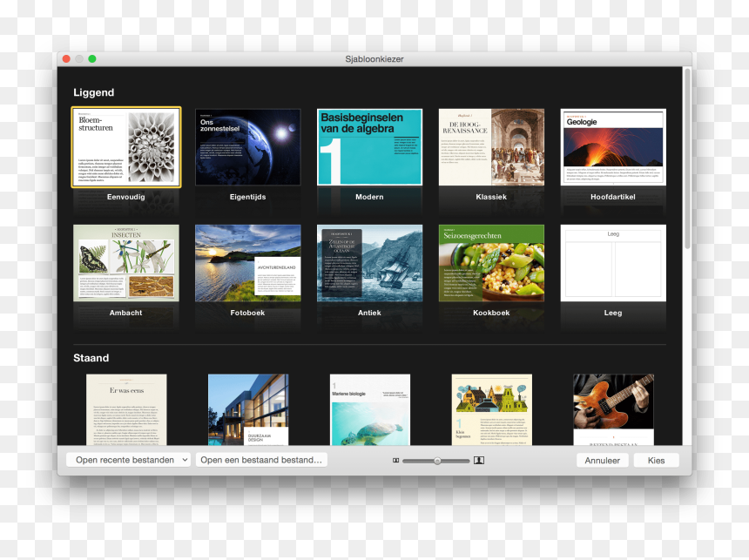This screenshot has height=560, width=749.
Task: Click the 'Antiek' template label
Action: coord(370,313)
